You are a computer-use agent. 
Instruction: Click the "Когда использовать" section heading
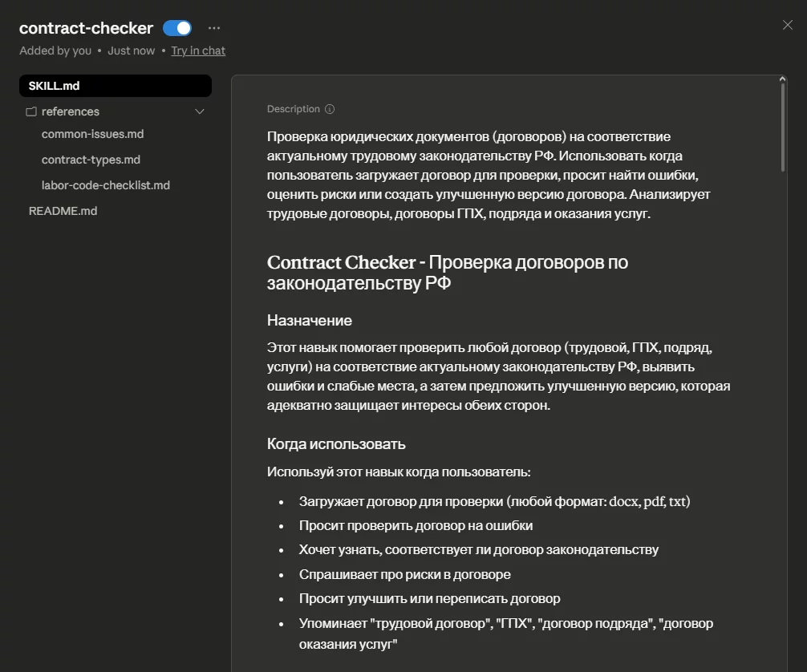point(336,444)
